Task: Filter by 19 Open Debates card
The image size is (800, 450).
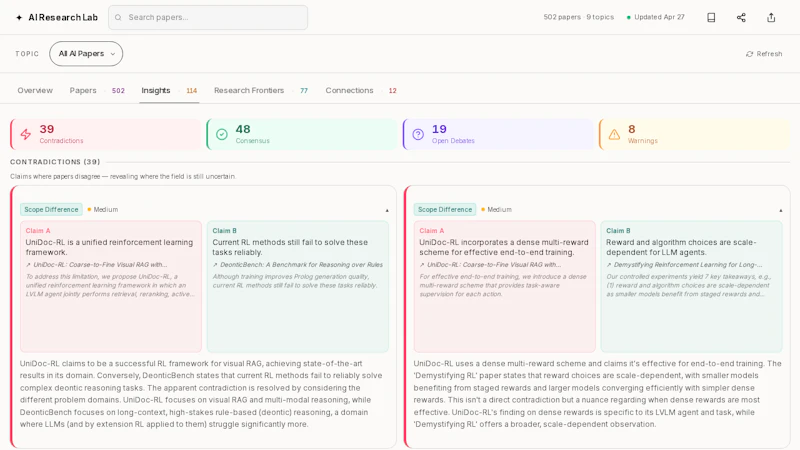Action: tap(498, 134)
